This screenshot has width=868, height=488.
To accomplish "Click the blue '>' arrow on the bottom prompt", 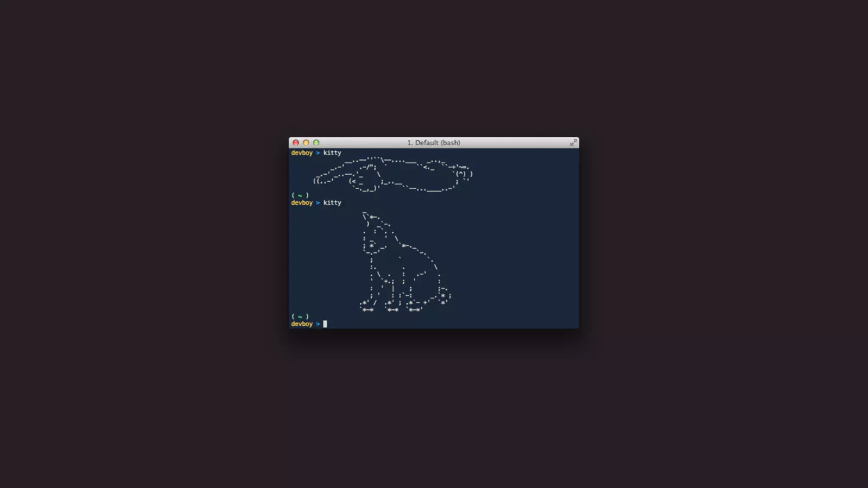I will pos(317,324).
